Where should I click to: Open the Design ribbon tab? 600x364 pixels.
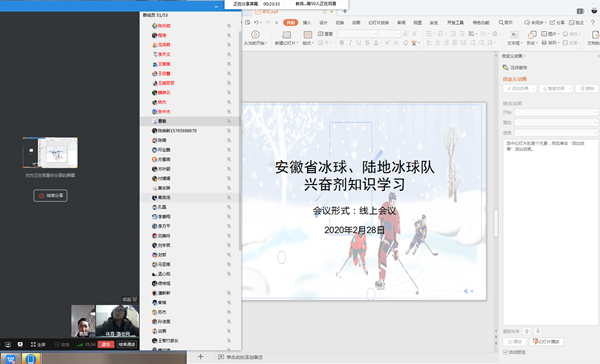pyautogui.click(x=323, y=23)
